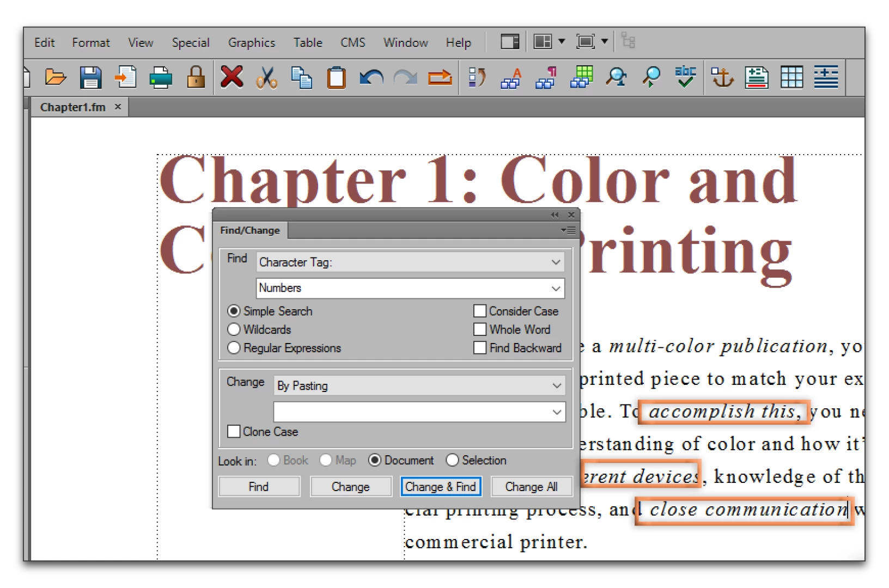Click the import file icon

point(125,77)
